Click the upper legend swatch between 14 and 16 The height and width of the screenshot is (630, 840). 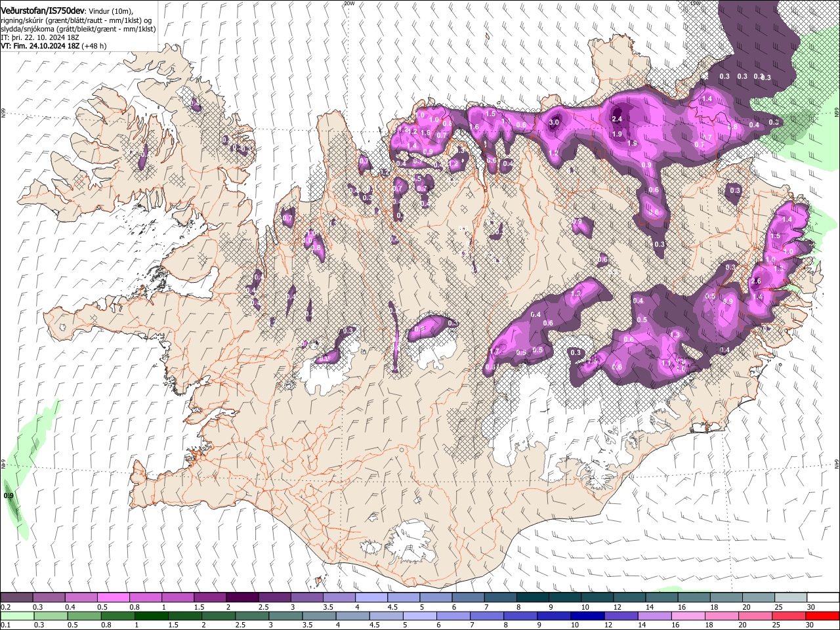coord(661,597)
